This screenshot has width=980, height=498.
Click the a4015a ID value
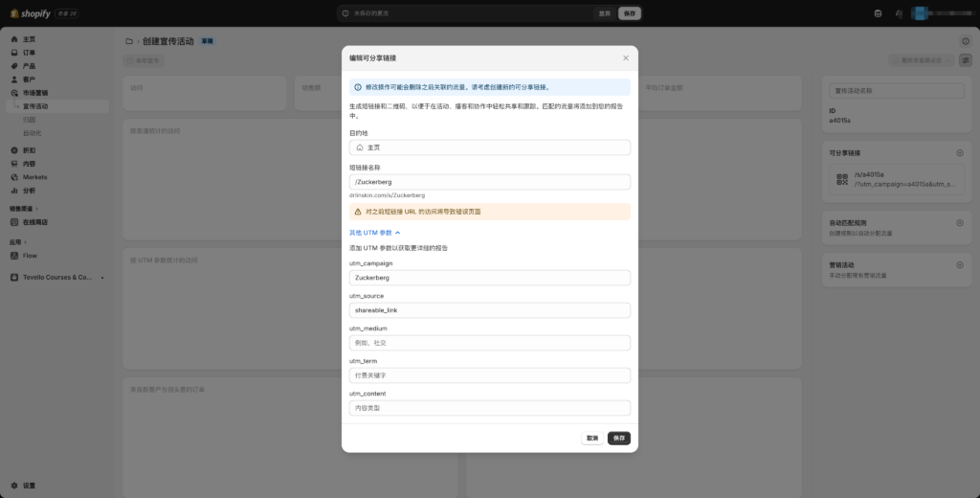(840, 120)
